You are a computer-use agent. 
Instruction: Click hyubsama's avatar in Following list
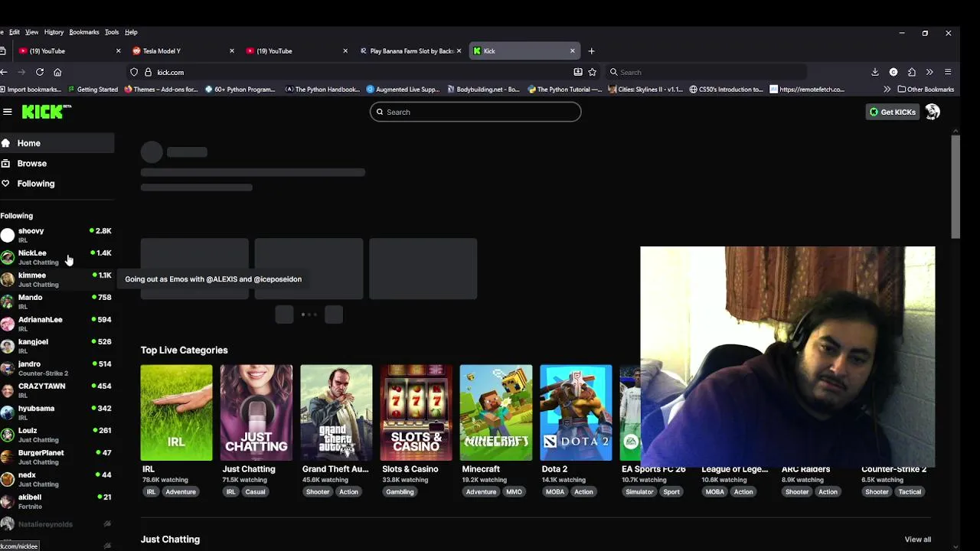8,412
